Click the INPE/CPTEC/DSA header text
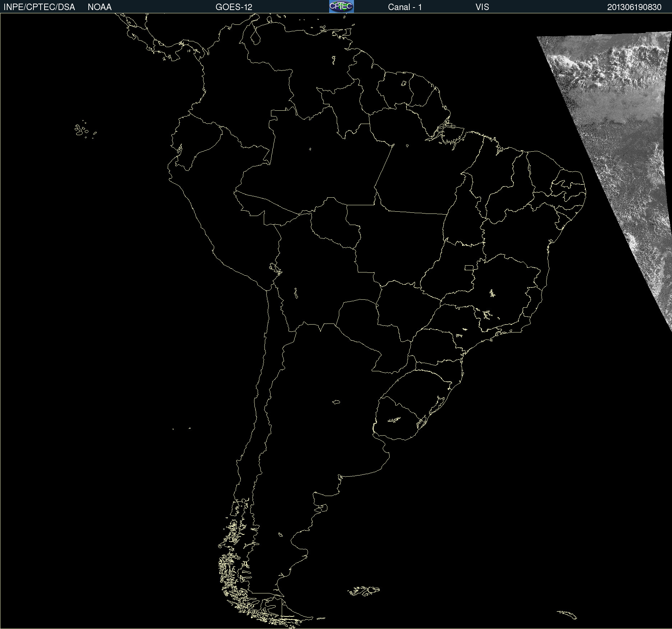Viewport: 672px width, 629px height. tap(39, 7)
